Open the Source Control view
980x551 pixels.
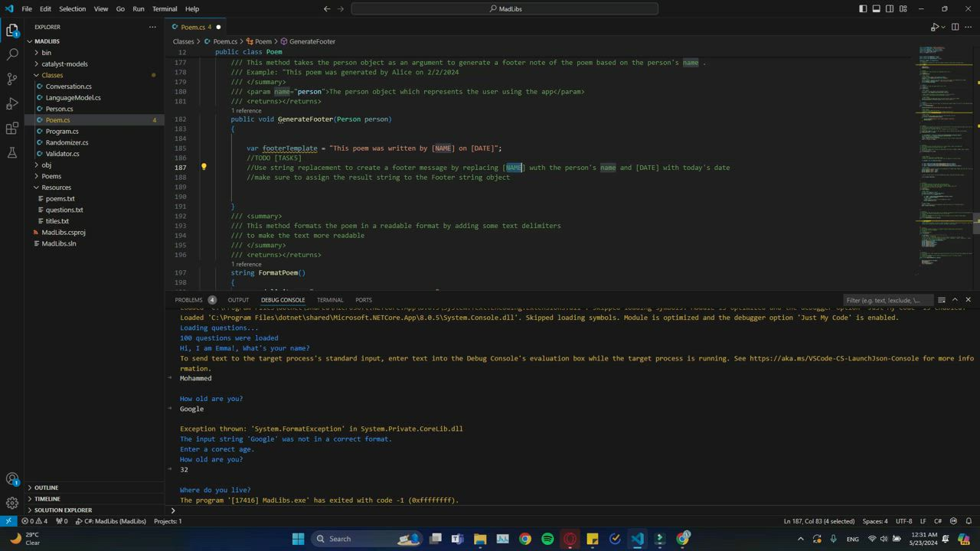pos(12,79)
